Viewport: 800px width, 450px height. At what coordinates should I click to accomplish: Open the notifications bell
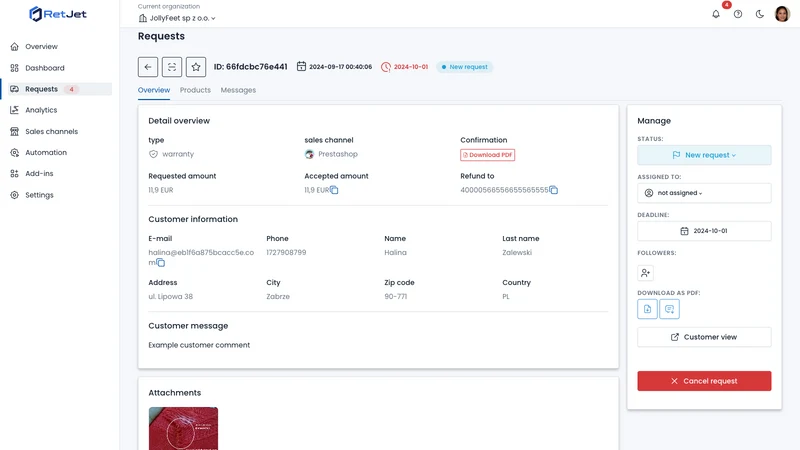716,14
